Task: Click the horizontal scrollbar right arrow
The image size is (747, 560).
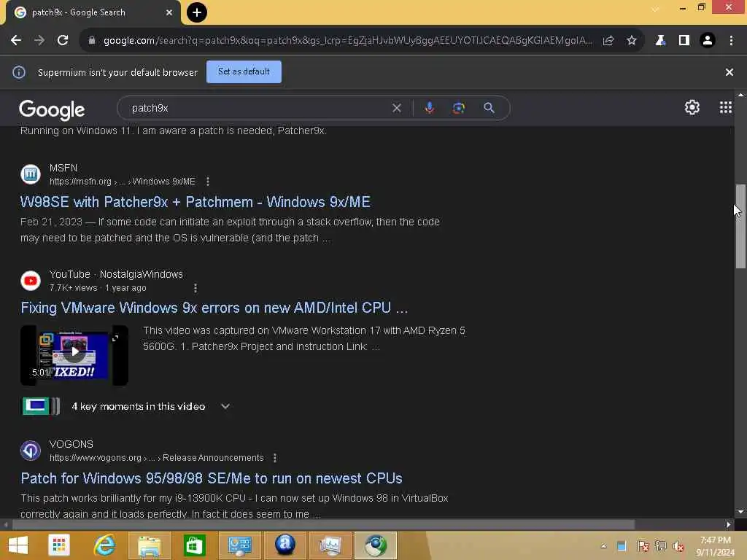Action: [x=729, y=524]
